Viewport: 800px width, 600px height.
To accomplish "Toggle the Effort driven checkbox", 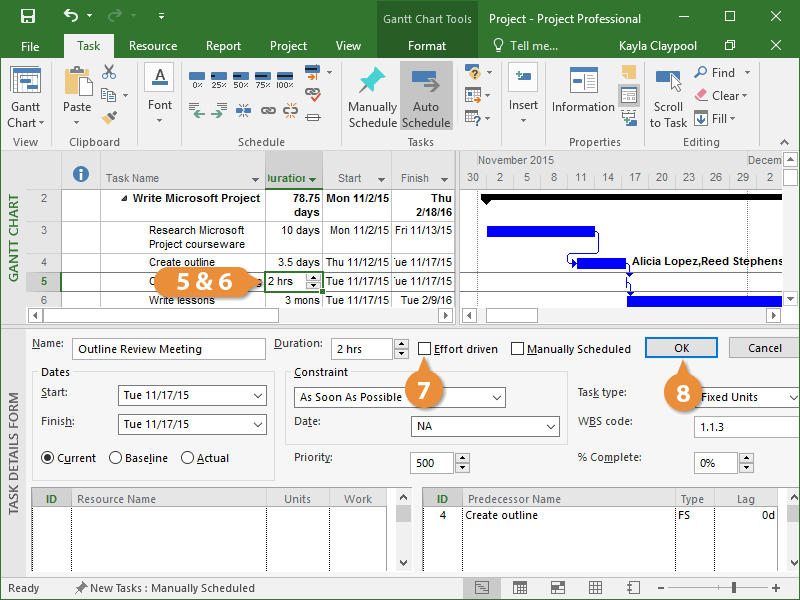I will pos(425,349).
